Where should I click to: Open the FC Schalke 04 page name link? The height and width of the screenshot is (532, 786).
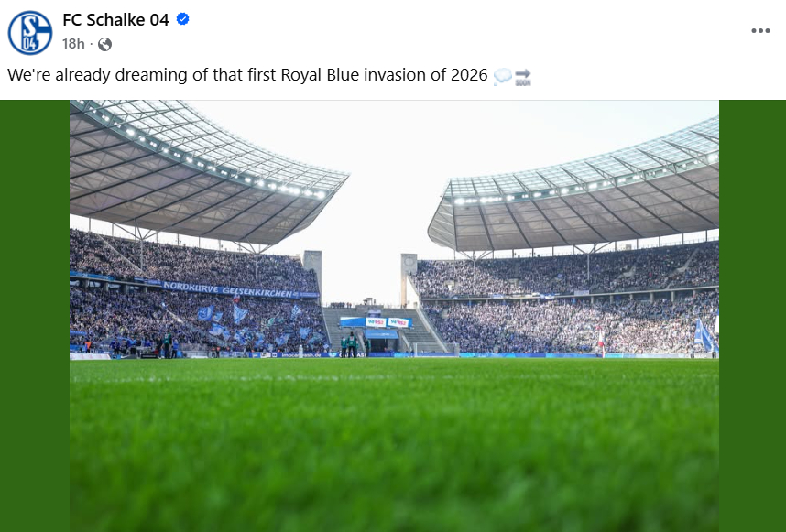pos(115,18)
